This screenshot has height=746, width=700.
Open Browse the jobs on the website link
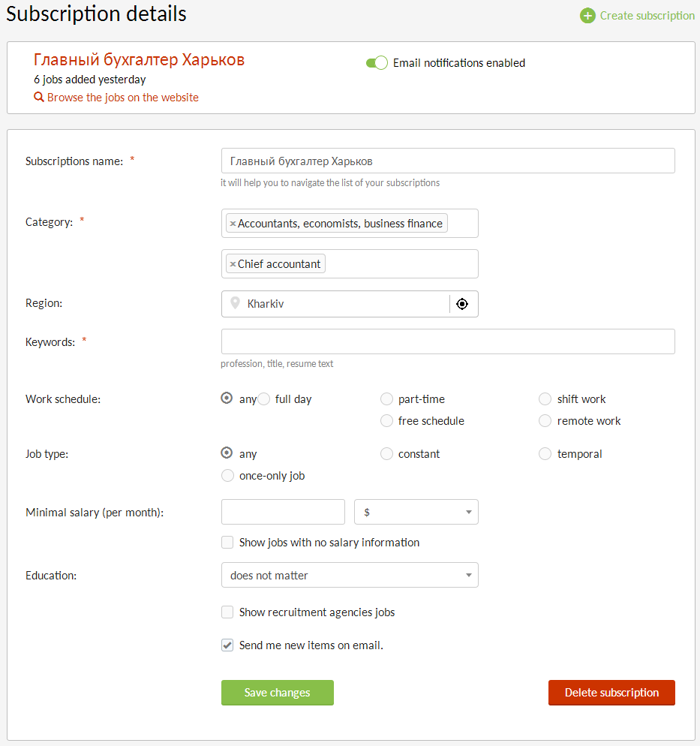point(122,98)
